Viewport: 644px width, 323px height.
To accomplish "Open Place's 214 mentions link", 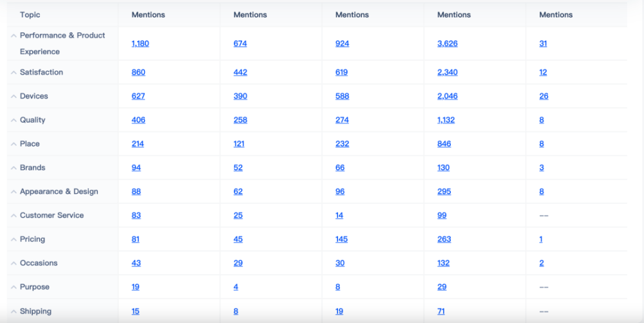I will pyautogui.click(x=138, y=143).
